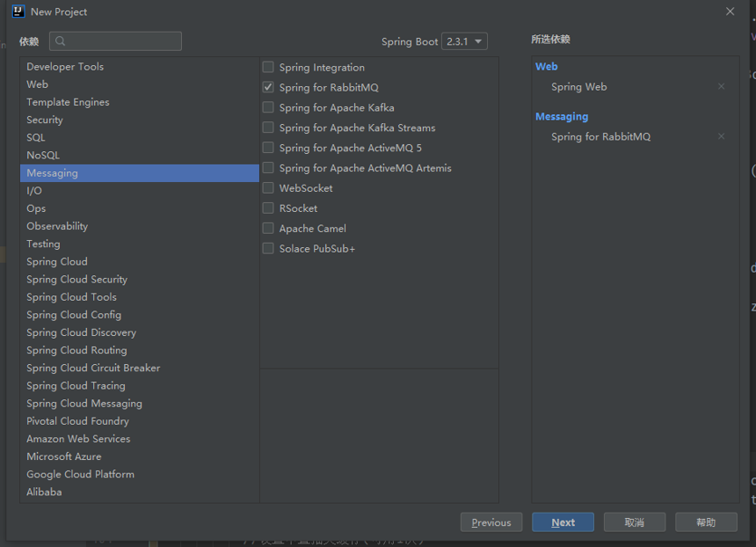Uncheck Spring for RabbitMQ checkbox
Viewport: 756px width, 547px height.
point(268,87)
